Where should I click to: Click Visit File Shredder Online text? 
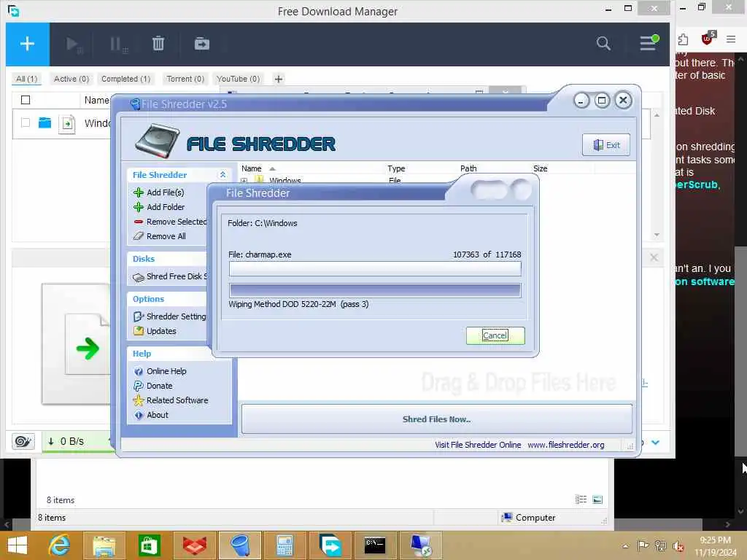[x=478, y=445]
